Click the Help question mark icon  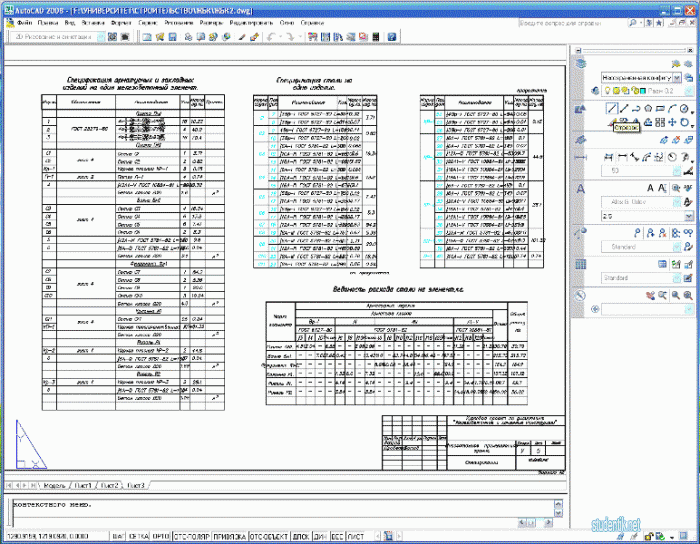(392, 37)
